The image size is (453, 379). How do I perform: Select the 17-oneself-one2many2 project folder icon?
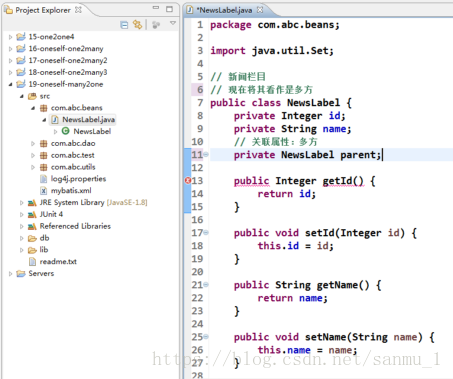tap(21, 60)
